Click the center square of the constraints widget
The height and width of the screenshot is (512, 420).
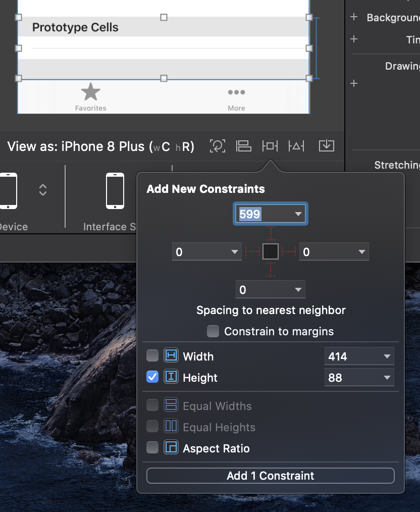point(271,251)
